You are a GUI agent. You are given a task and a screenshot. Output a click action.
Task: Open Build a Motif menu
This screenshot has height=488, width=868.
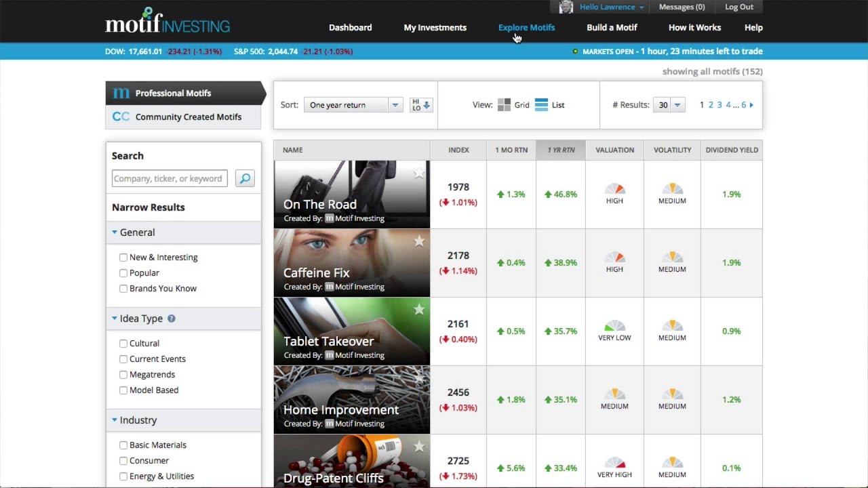(612, 28)
